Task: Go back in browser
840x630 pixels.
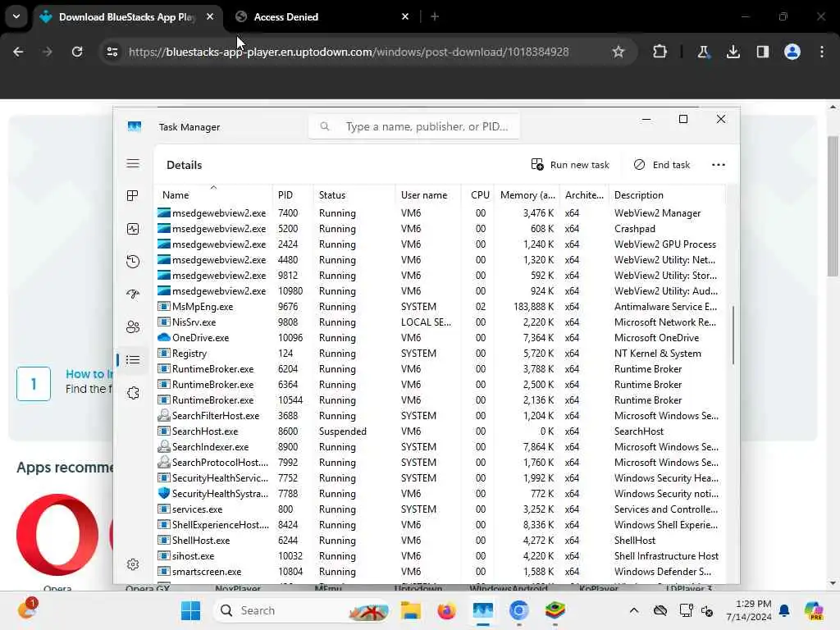Action: pyautogui.click(x=18, y=52)
